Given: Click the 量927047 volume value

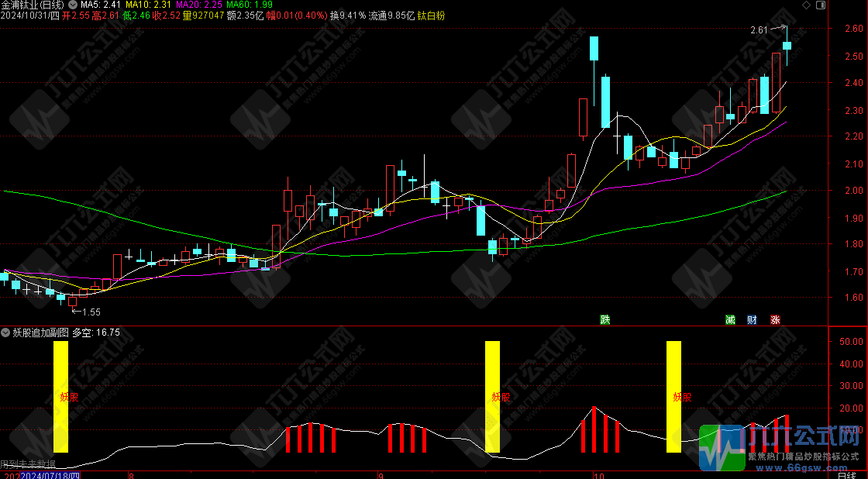Looking at the screenshot, I should click(x=204, y=16).
